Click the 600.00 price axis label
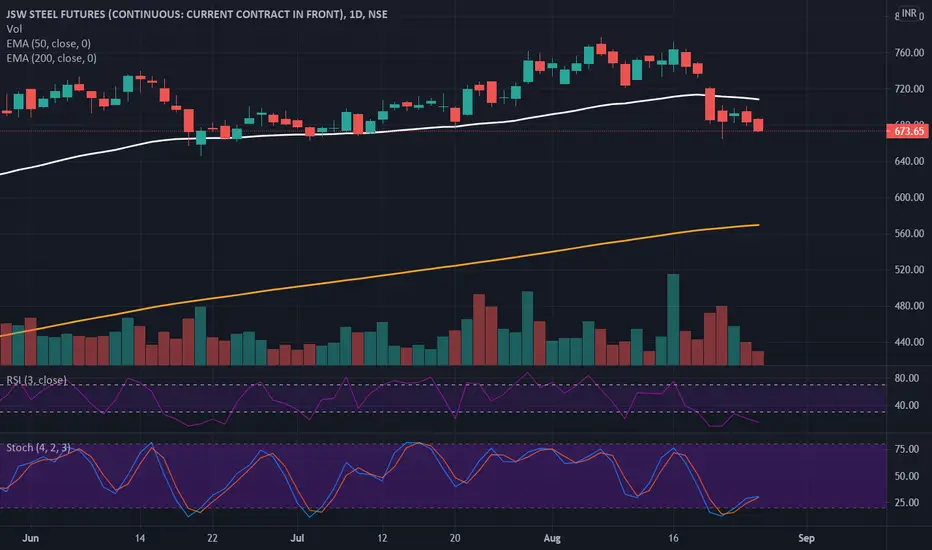Viewport: 932px width, 550px height. 909,197
